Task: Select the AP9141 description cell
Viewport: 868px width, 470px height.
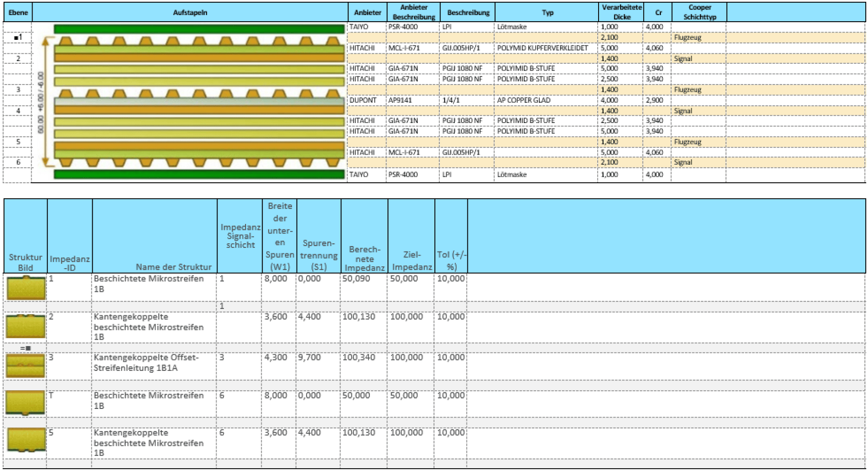Action: tap(413, 100)
